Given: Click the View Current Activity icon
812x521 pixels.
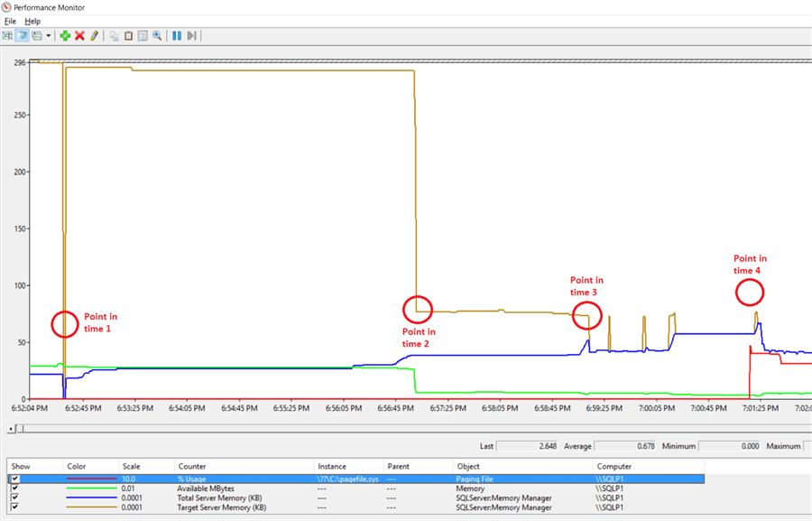Looking at the screenshot, I should pos(7,35).
